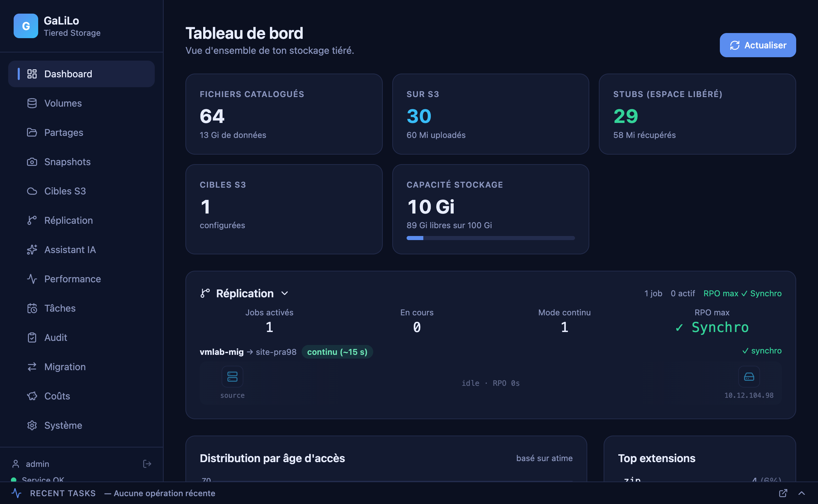Click the Réplication panel branch icon
This screenshot has height=504, width=818.
pos(205,293)
